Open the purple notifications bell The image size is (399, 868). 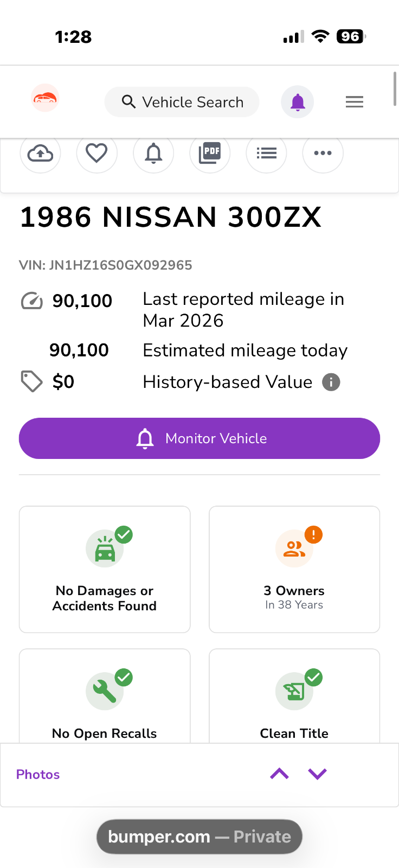point(297,102)
